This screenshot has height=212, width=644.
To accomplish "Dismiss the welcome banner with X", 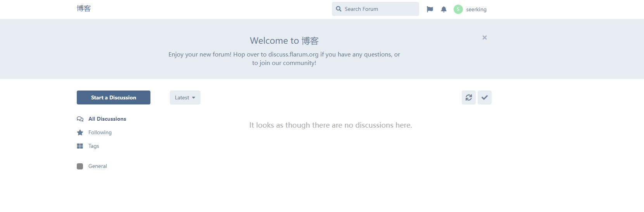I will click(x=485, y=38).
